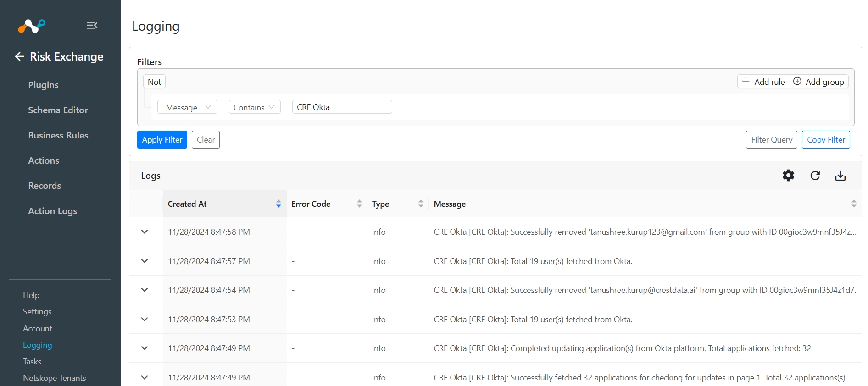The image size is (868, 386).
Task: Open the Help link
Action: coord(31,295)
